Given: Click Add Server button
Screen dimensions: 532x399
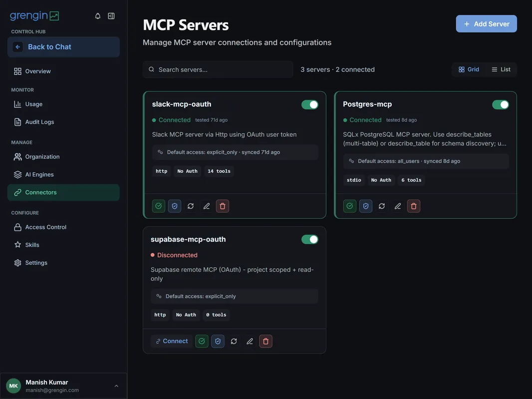Looking at the screenshot, I should (x=486, y=24).
